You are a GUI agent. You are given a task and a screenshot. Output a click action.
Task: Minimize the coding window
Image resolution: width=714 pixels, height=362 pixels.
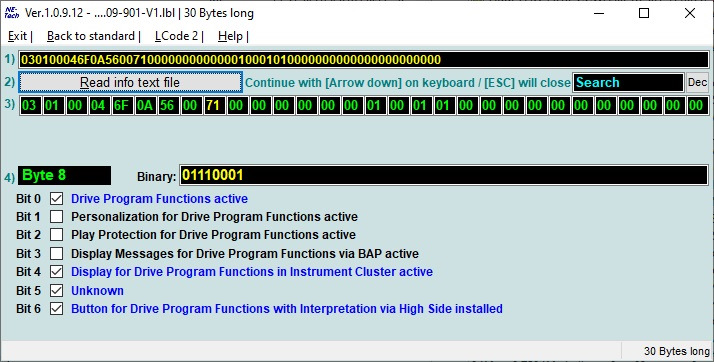coord(599,13)
